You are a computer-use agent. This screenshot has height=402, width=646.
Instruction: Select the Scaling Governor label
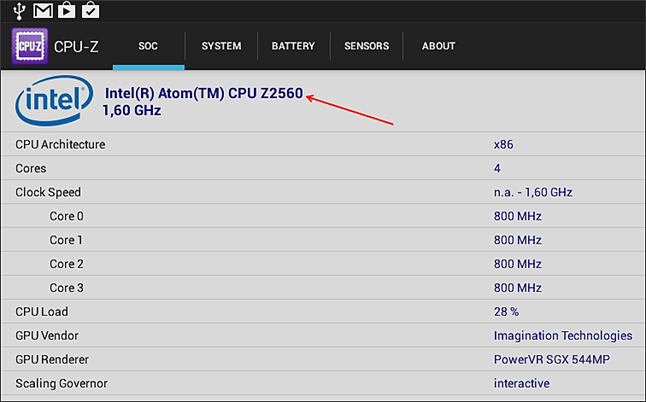[x=61, y=383]
